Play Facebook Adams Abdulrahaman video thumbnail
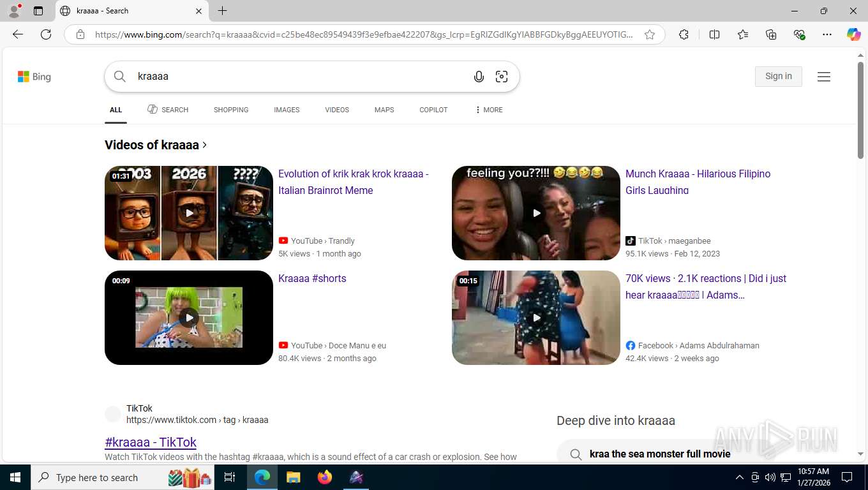The image size is (868, 490). pyautogui.click(x=536, y=318)
